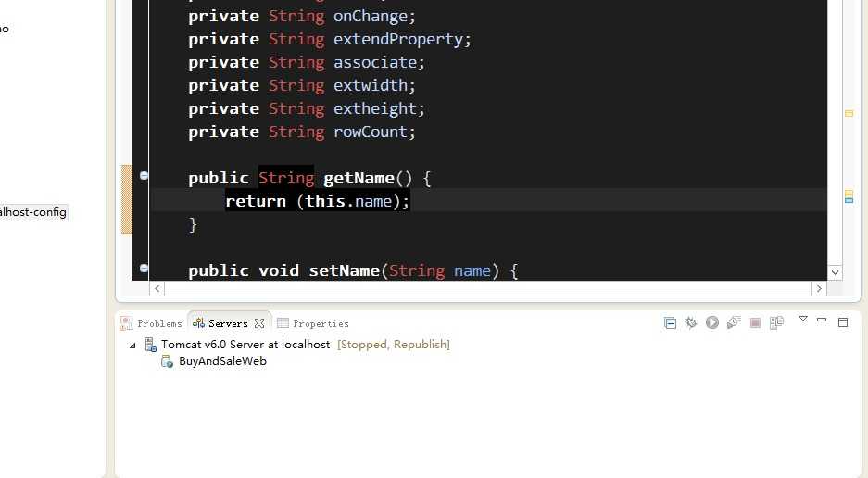Collapse all servers in Servers view

[670, 323]
